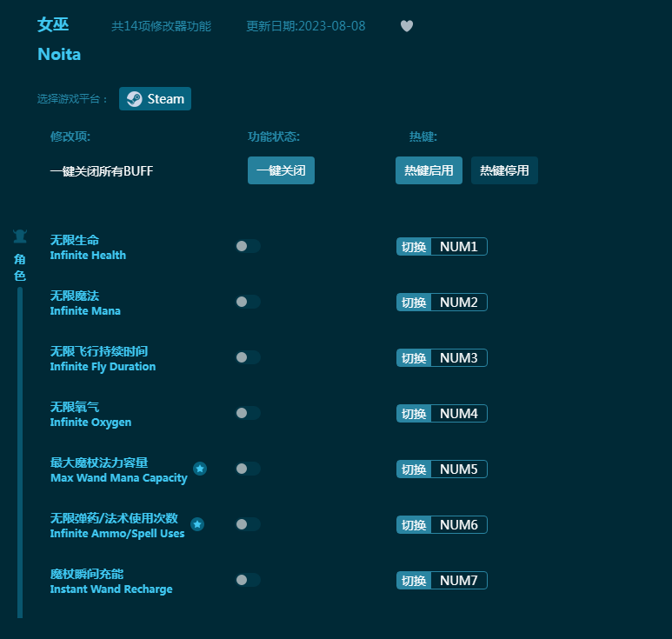
Task: Click the 角色 character category icon
Action: pyautogui.click(x=20, y=236)
